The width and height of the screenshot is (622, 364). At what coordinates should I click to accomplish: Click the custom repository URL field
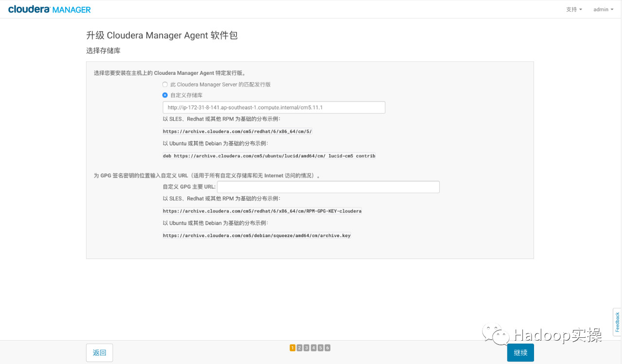click(x=274, y=107)
